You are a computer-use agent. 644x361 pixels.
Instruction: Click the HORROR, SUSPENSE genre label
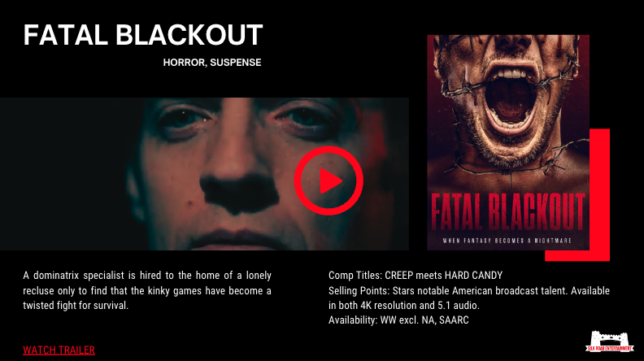(x=212, y=63)
